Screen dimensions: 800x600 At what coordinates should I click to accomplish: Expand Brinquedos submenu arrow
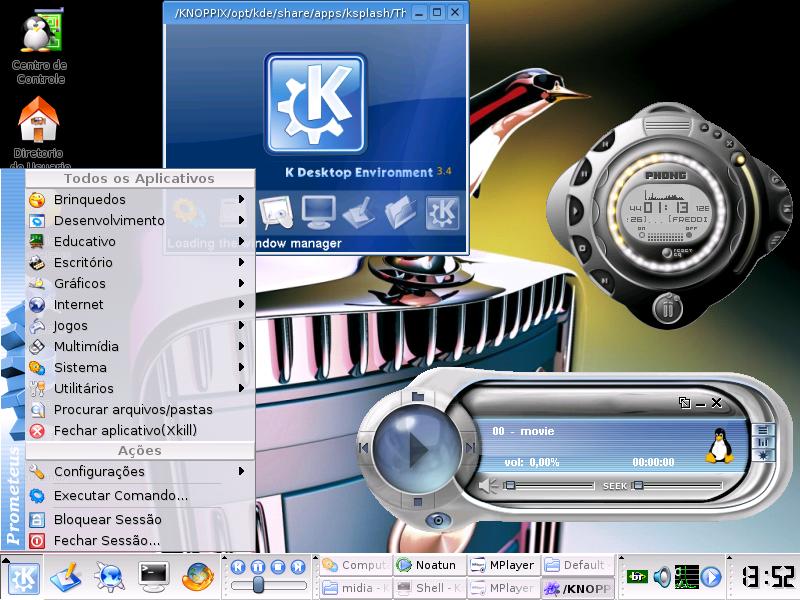241,199
